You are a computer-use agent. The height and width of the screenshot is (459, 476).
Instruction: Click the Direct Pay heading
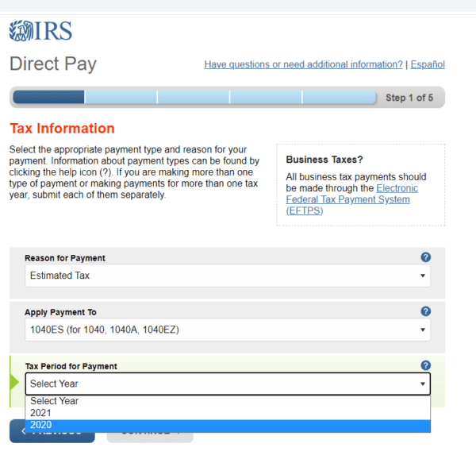coord(53,64)
